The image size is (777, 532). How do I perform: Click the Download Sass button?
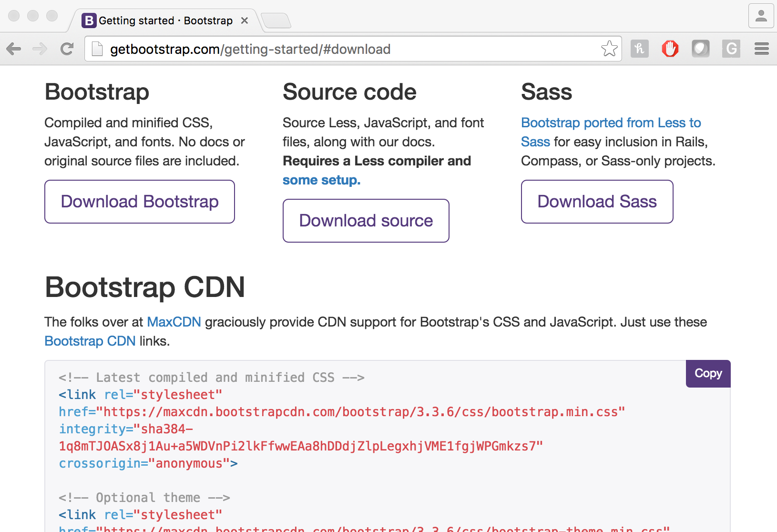pos(596,202)
